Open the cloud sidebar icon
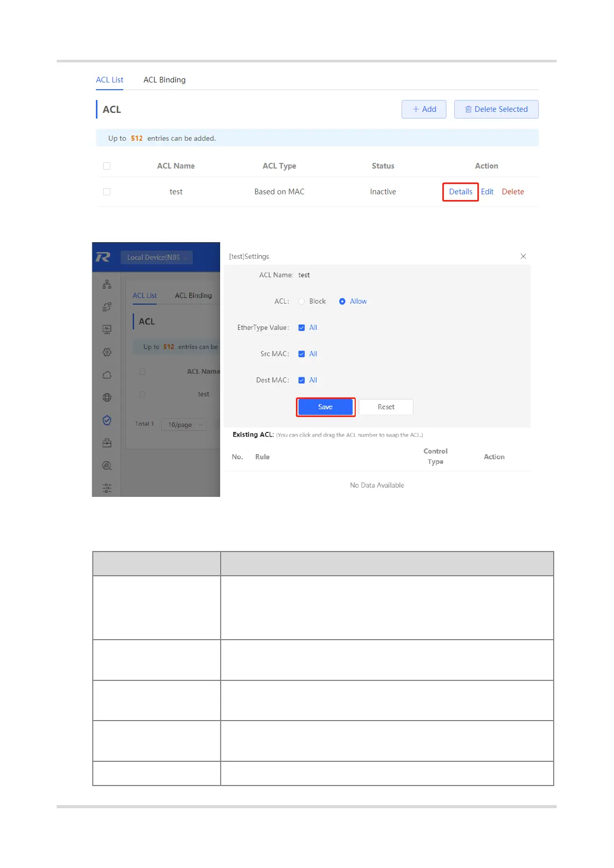Image resolution: width=614 pixels, height=868 pixels. (107, 375)
